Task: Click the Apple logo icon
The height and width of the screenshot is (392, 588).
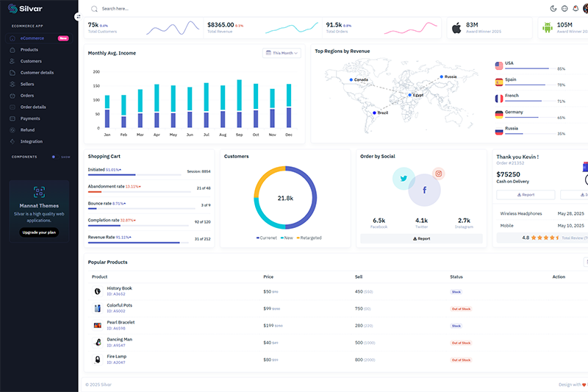Action: pyautogui.click(x=456, y=28)
